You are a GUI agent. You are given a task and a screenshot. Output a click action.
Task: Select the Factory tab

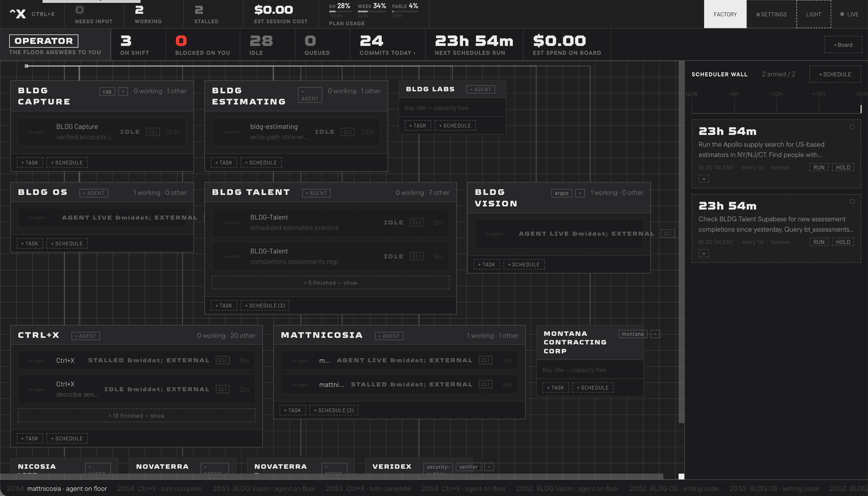pos(725,14)
